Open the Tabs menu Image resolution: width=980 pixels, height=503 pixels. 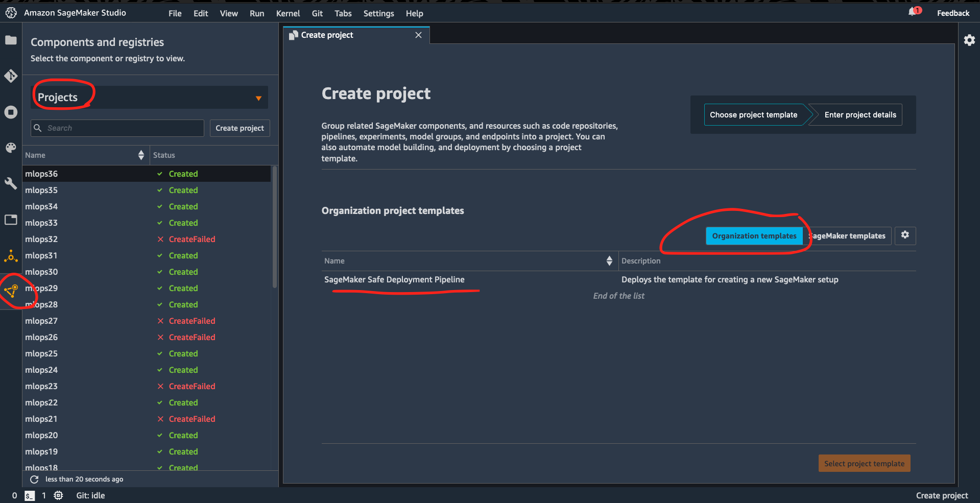(343, 13)
